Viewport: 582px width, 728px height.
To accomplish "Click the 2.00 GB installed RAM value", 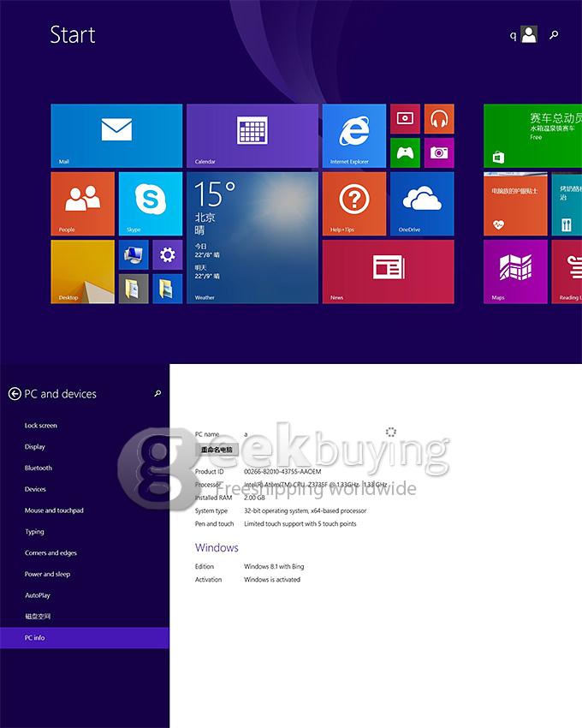I will (x=254, y=498).
